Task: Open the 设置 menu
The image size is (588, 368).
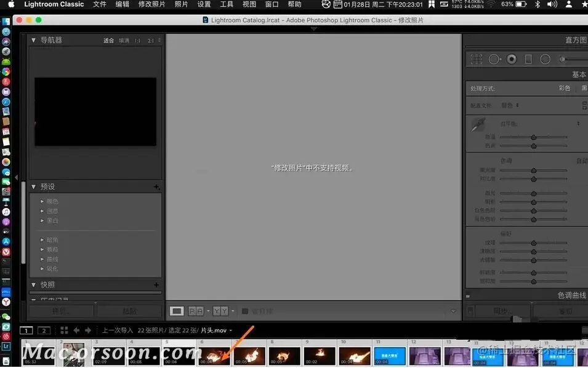Action: pyautogui.click(x=204, y=4)
